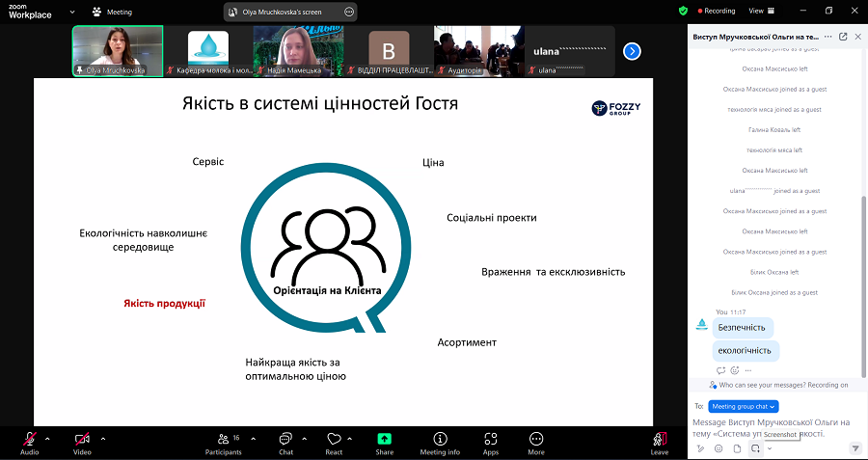Open chat panel more options ellipsis
Viewport: 868px width, 460px height.
827,37
